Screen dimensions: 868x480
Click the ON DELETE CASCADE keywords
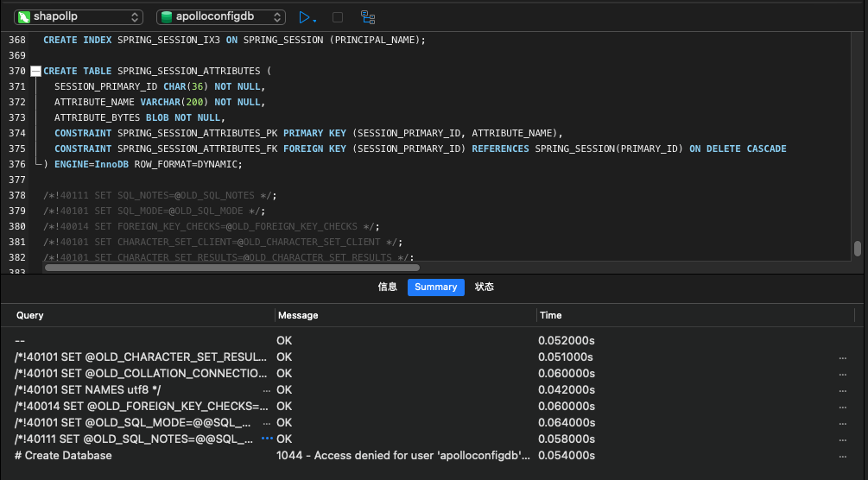pos(738,148)
